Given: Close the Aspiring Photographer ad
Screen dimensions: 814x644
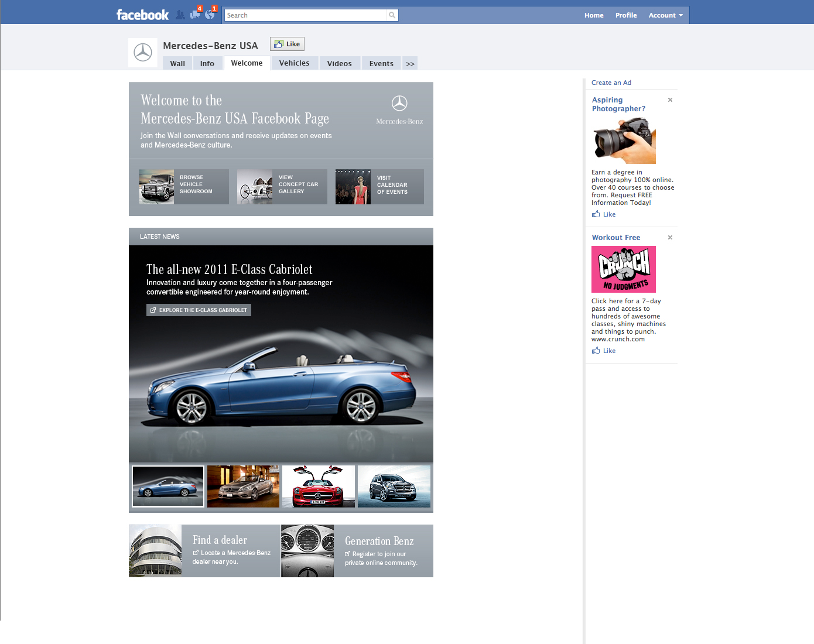Looking at the screenshot, I should coord(670,100).
